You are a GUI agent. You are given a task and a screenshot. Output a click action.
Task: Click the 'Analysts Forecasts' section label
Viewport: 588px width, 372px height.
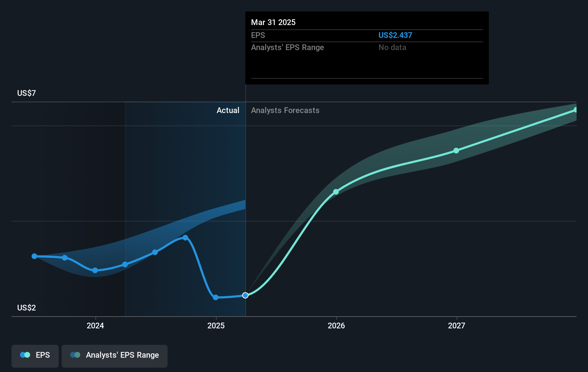click(x=285, y=110)
